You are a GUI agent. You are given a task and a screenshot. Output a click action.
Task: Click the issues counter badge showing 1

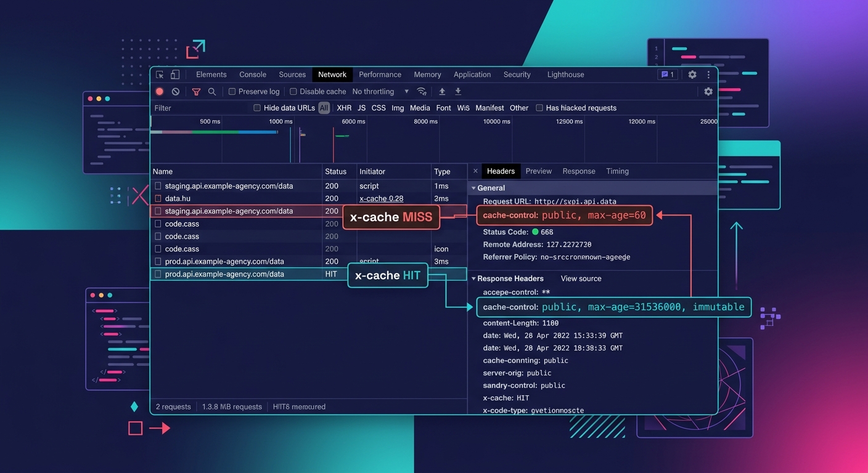pos(668,75)
